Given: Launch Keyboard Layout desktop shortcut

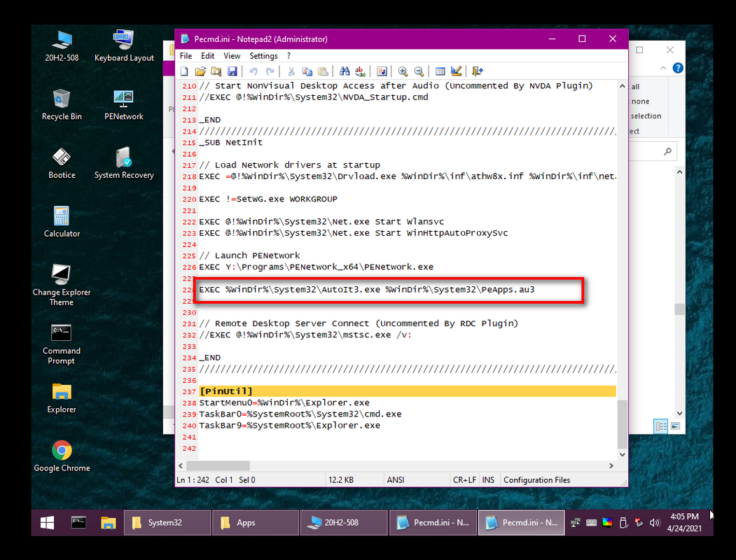Looking at the screenshot, I should 124,46.
